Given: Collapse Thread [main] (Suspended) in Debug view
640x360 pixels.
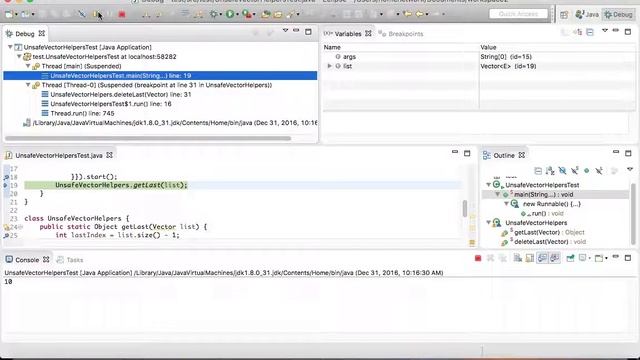Looking at the screenshot, I should 28,66.
